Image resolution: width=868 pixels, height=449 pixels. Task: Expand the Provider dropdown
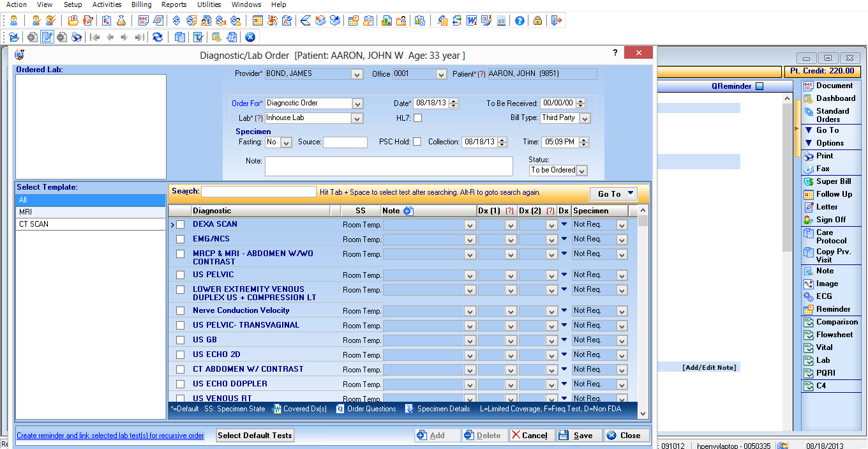(x=357, y=74)
